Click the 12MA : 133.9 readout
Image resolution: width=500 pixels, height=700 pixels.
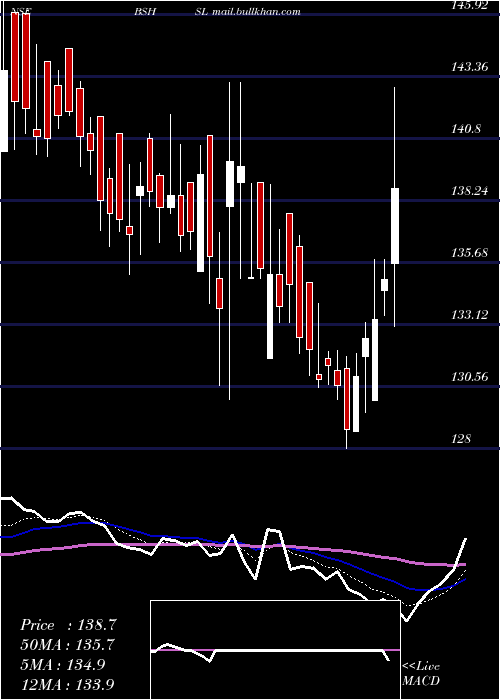point(68,684)
